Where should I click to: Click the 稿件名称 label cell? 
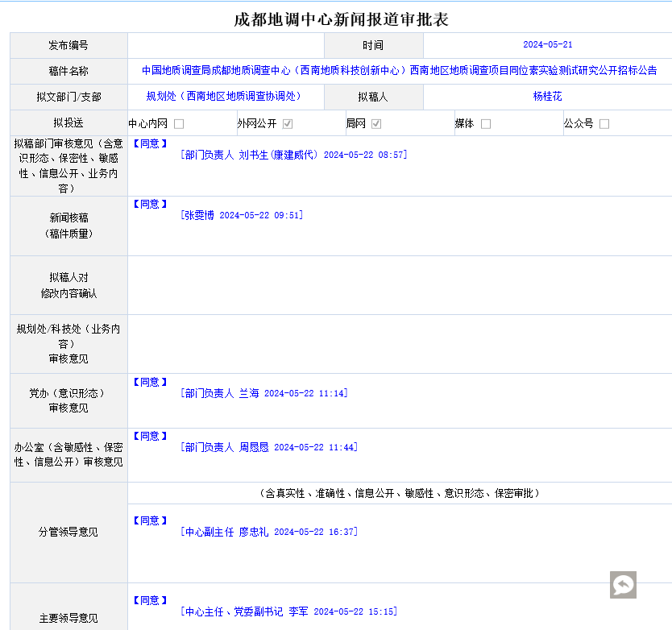[x=68, y=71]
